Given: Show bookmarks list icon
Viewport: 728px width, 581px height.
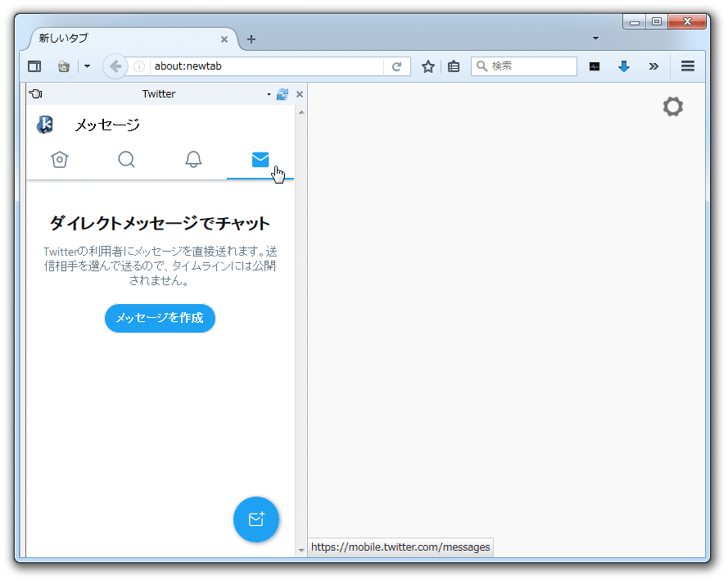Looking at the screenshot, I should point(454,66).
